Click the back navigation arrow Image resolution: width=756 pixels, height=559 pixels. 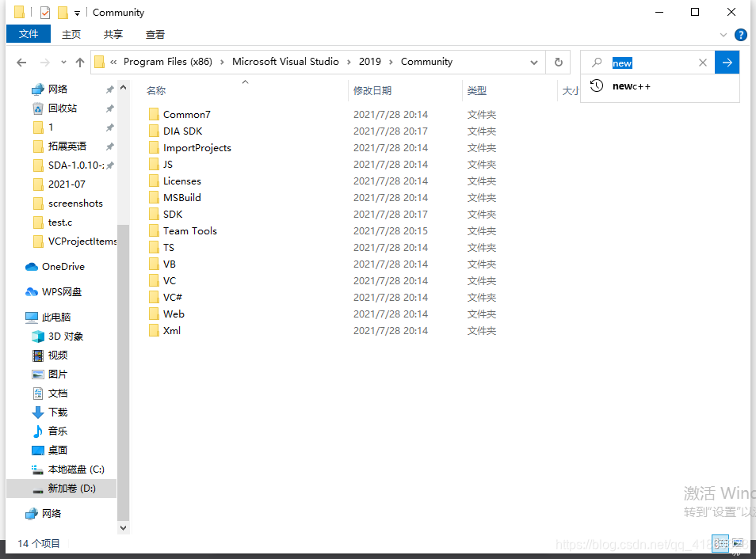point(21,63)
